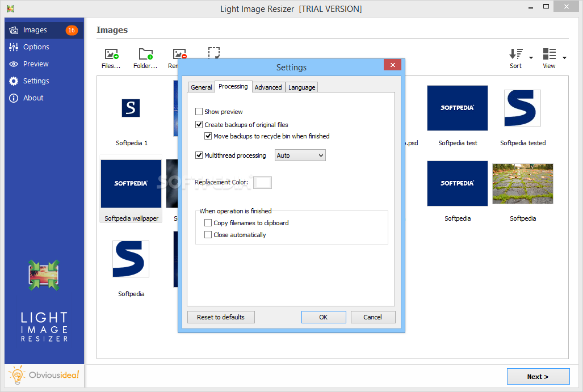
Task: Enable the Show preview checkbox
Action: (x=199, y=111)
